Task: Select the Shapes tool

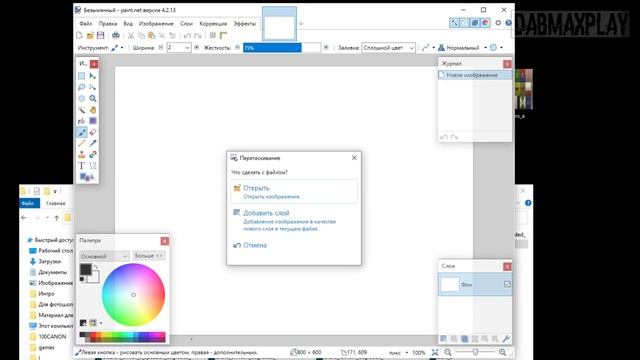Action: click(87, 177)
